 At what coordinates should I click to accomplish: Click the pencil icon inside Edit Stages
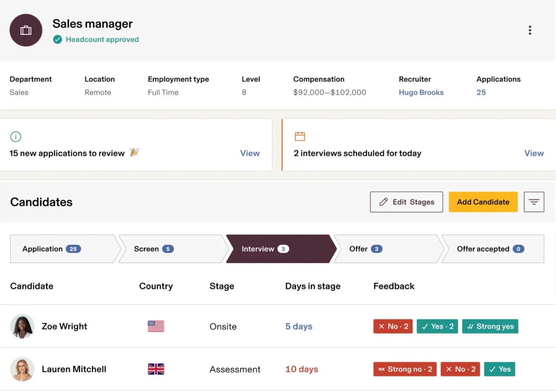[x=383, y=202]
